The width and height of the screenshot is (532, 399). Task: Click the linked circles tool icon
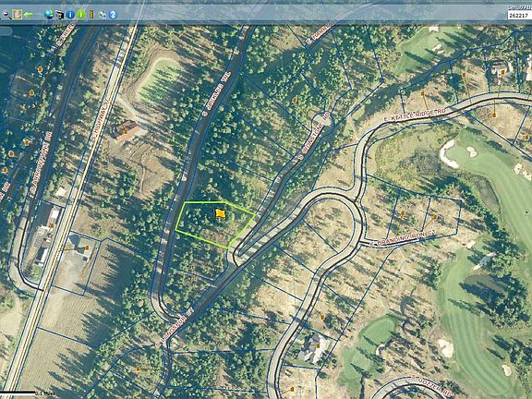click(x=103, y=14)
